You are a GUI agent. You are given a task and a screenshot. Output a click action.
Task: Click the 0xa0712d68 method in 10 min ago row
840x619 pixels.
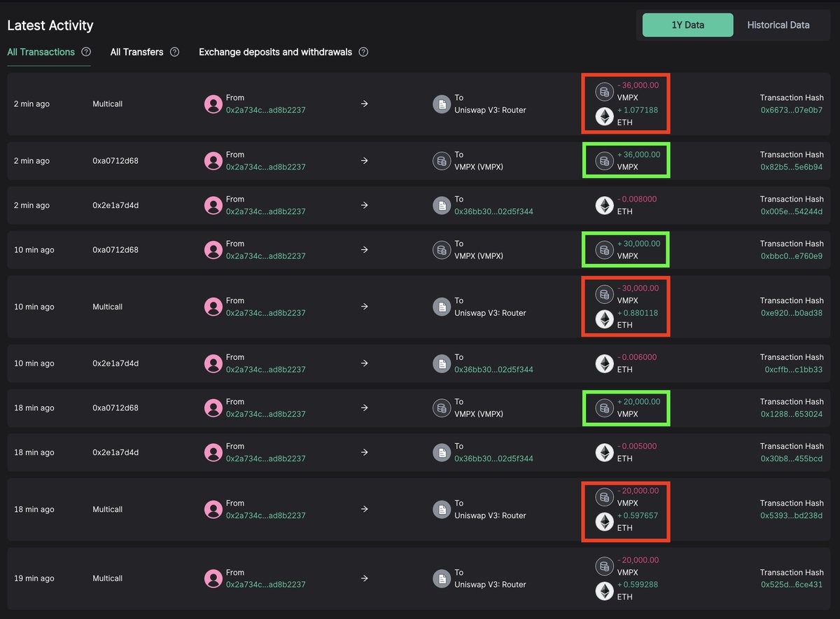coord(115,250)
